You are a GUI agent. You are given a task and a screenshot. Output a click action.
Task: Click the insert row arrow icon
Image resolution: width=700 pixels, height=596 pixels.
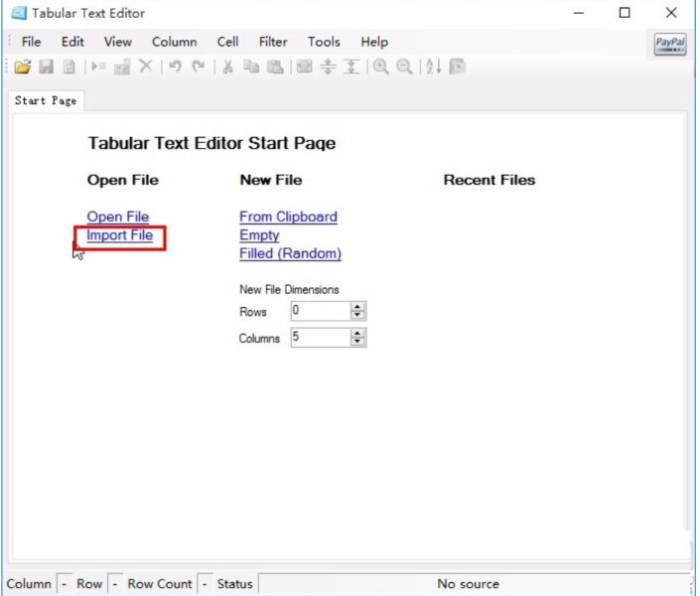pos(98,67)
